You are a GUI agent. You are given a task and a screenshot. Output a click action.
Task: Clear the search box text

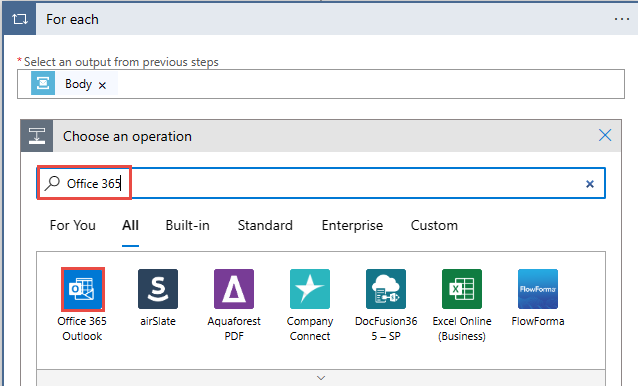coord(590,184)
